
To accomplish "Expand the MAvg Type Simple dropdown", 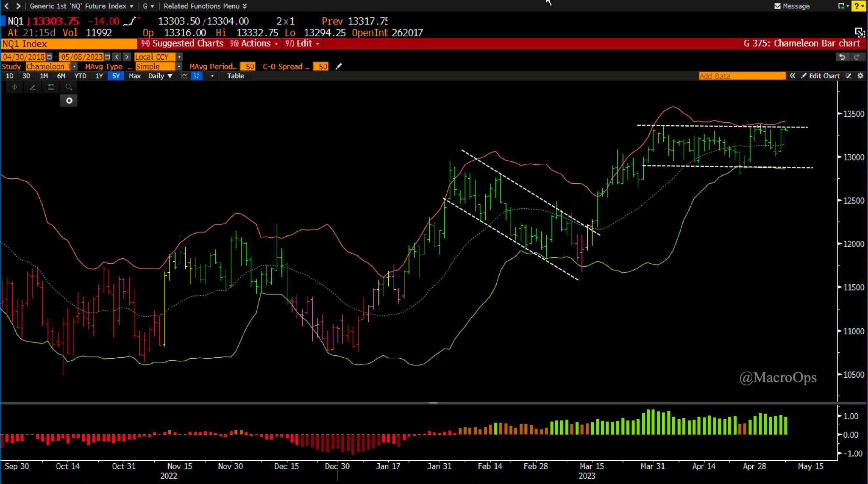I will click(179, 66).
